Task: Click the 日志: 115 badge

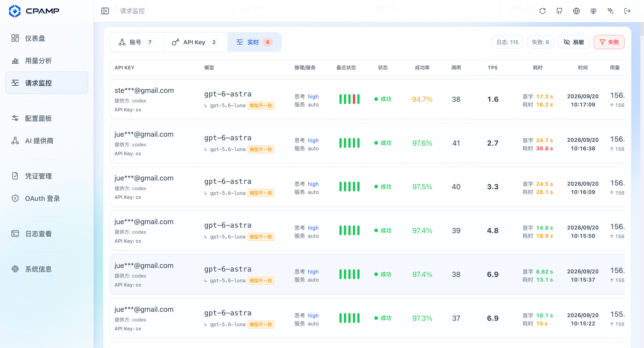Action: pos(507,42)
